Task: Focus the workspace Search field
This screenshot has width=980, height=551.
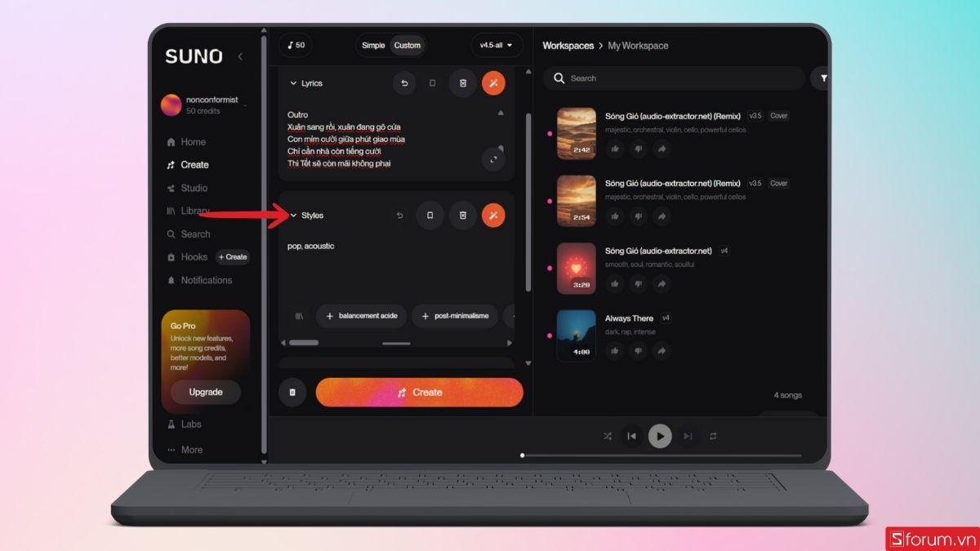Action: click(675, 78)
